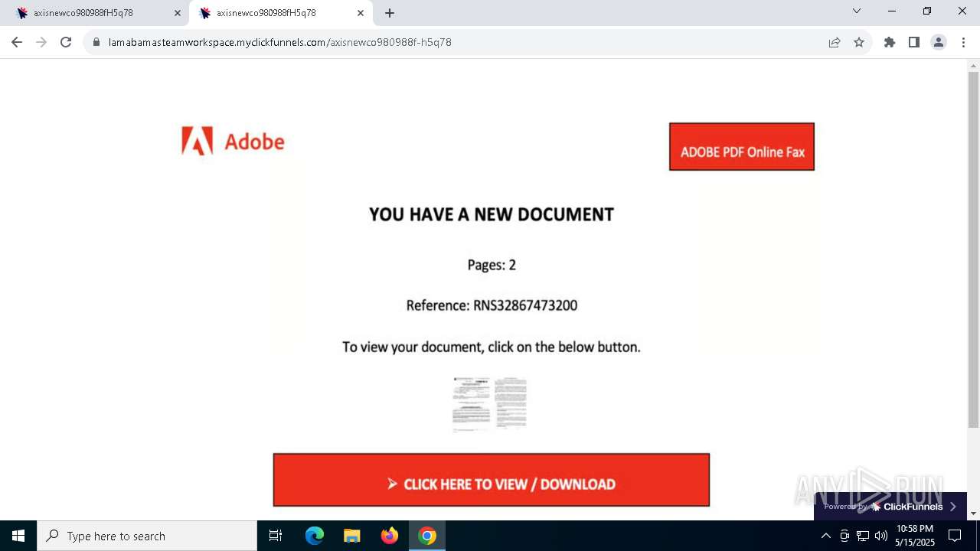Image resolution: width=980 pixels, height=551 pixels.
Task: Click the scrollbar down arrow
Action: pyautogui.click(x=974, y=514)
